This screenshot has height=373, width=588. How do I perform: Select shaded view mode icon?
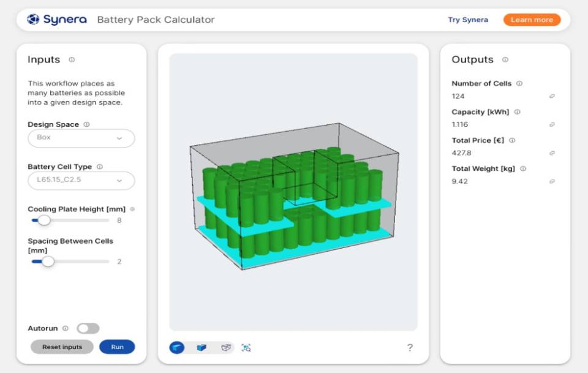tap(177, 348)
